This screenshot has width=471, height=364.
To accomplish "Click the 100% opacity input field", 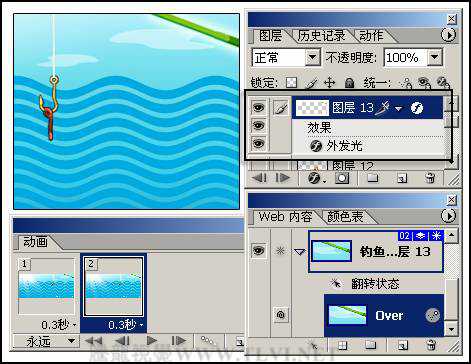I will 405,58.
